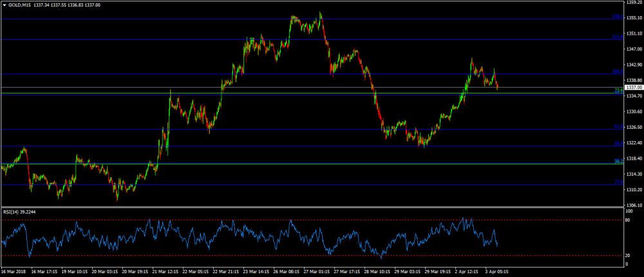Select the 100.0 Fibonacci level label
Image resolution: width=644 pixels, height=277 pixels.
[616, 72]
